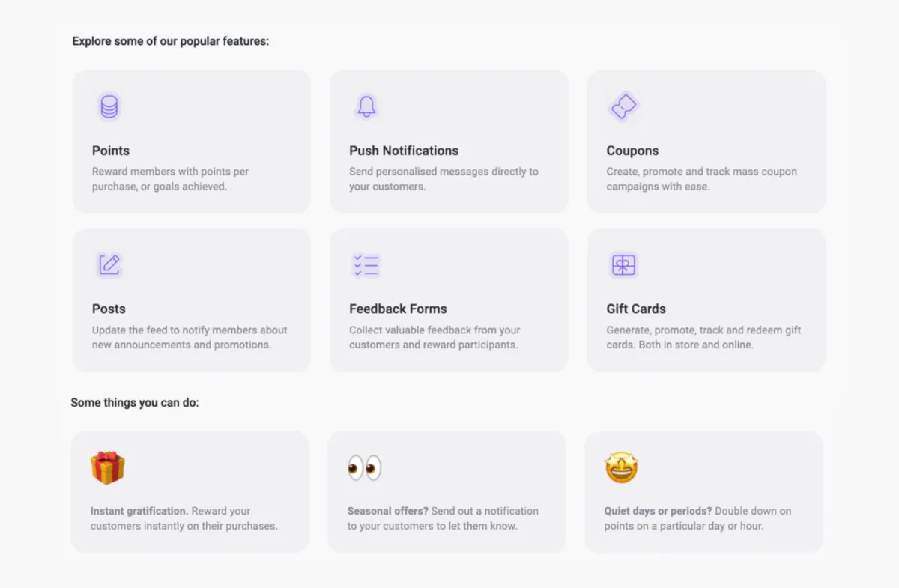Select the Quiet days or periods text

pyautogui.click(x=697, y=518)
